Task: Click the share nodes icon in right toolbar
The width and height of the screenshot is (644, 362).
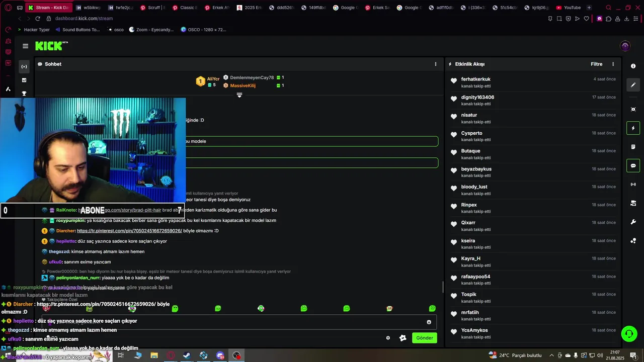Action: (x=633, y=241)
